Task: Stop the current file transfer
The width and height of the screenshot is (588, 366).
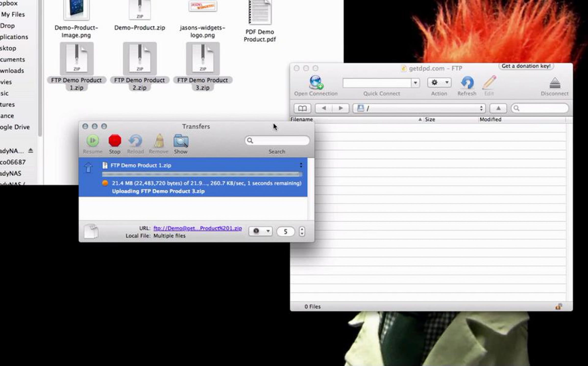Action: coord(115,141)
